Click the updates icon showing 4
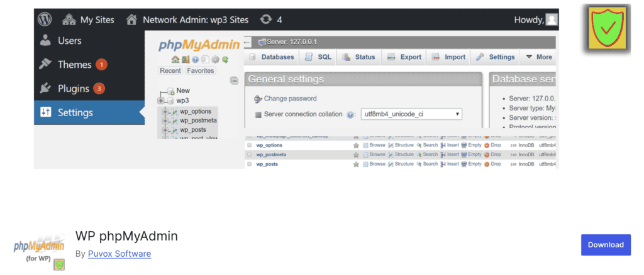644x275 pixels. tap(271, 19)
